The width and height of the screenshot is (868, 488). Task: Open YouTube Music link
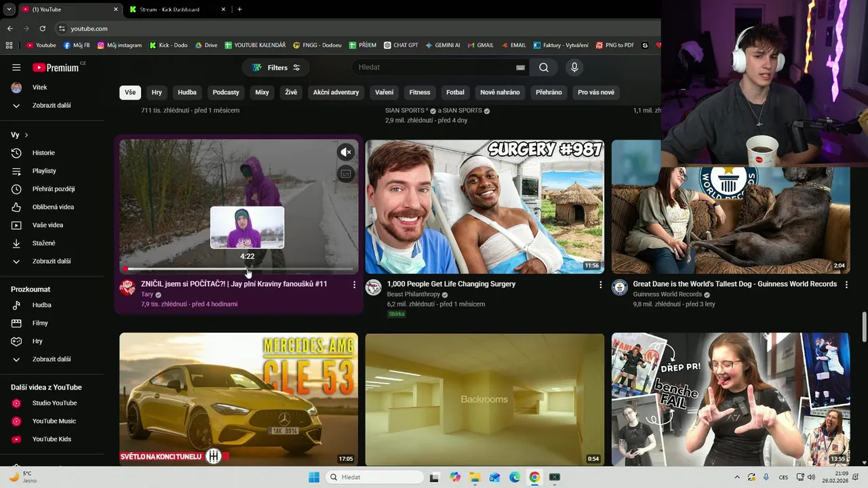click(x=52, y=421)
